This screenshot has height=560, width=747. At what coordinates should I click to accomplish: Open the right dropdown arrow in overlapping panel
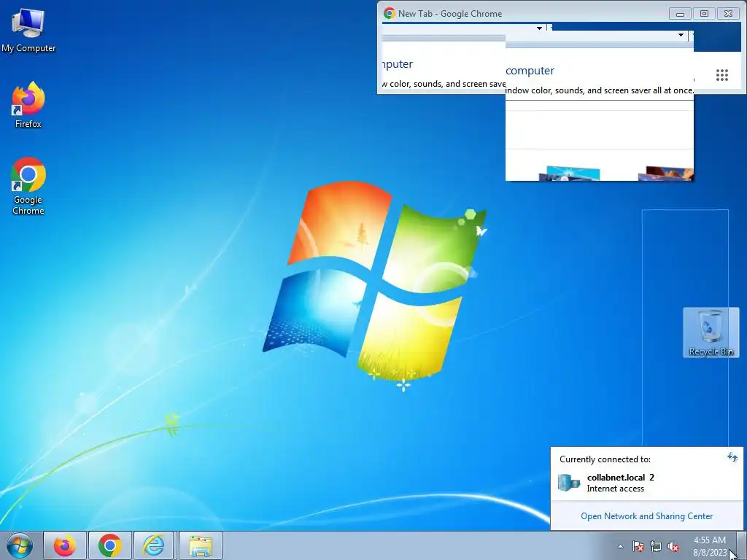click(681, 35)
